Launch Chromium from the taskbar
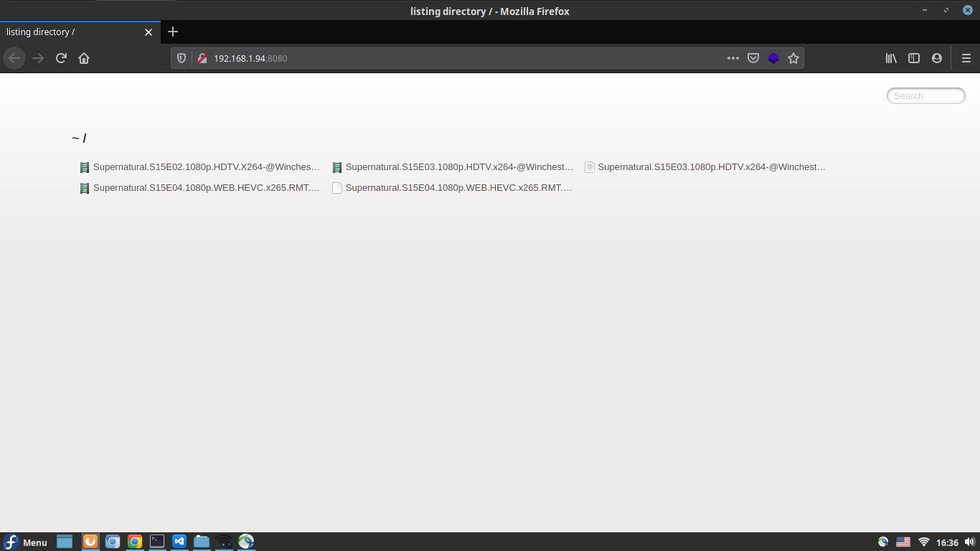The width and height of the screenshot is (980, 551). tap(113, 542)
